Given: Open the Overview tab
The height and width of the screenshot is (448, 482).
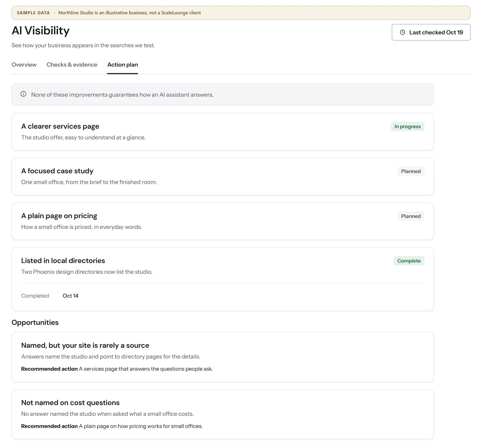Looking at the screenshot, I should 24,65.
